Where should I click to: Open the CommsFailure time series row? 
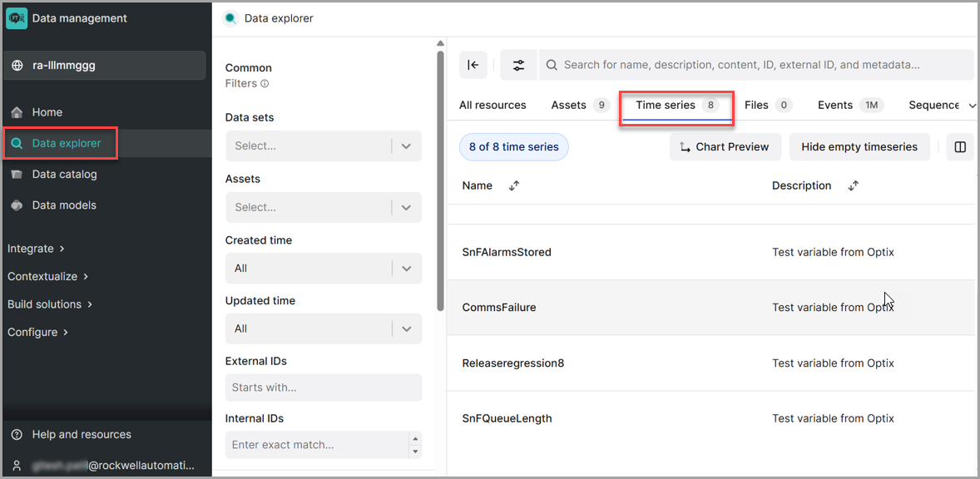(710, 307)
